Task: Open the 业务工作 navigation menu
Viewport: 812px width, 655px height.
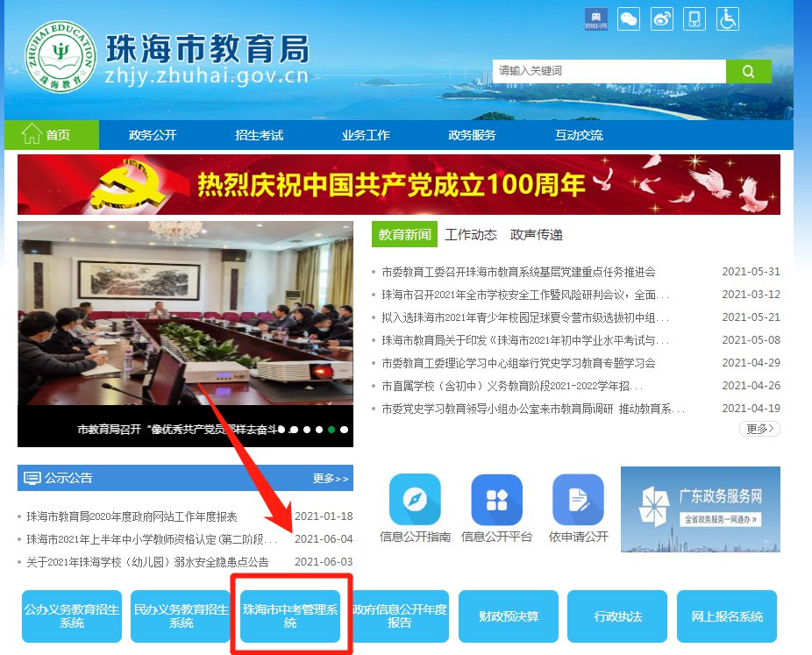Action: [366, 135]
